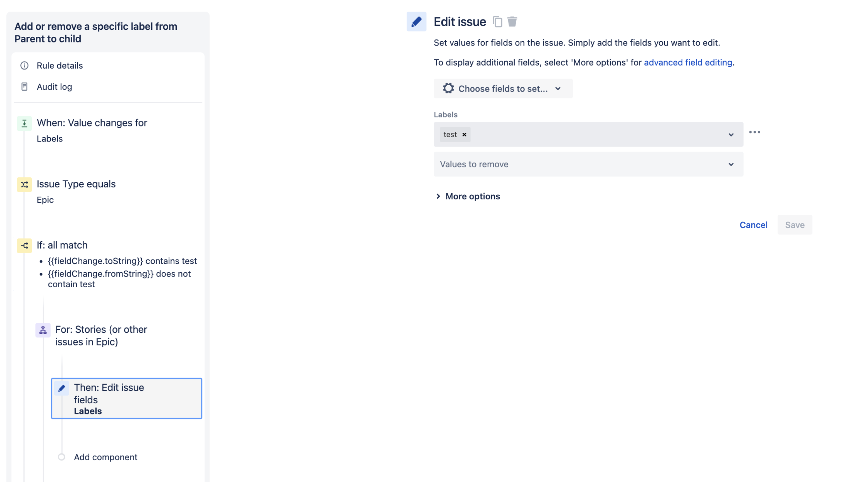Click the Epic value under Issue Type equals
This screenshot has height=501, width=868.
click(x=45, y=200)
